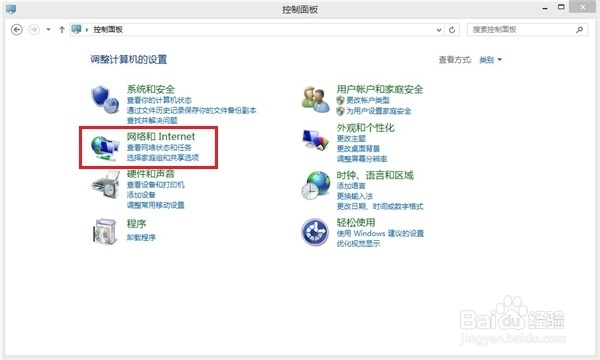This screenshot has width=600, height=360.
Task: Open 更换输入法 link
Action: 355,196
